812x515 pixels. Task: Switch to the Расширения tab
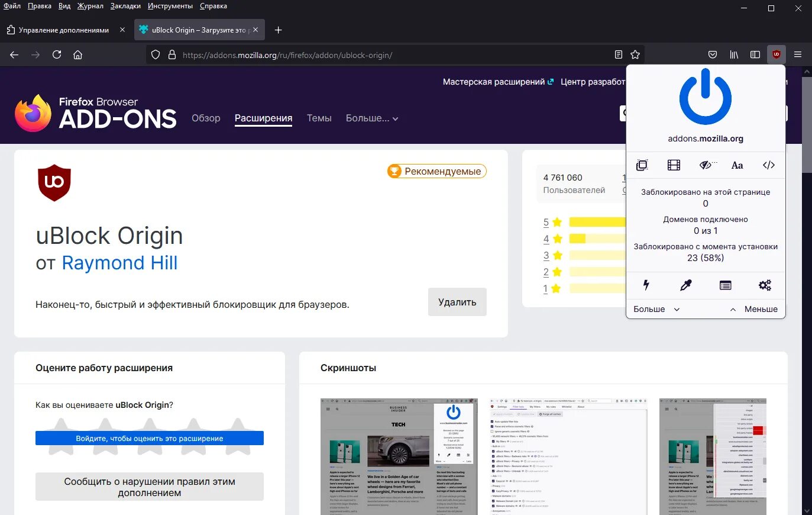pos(263,118)
